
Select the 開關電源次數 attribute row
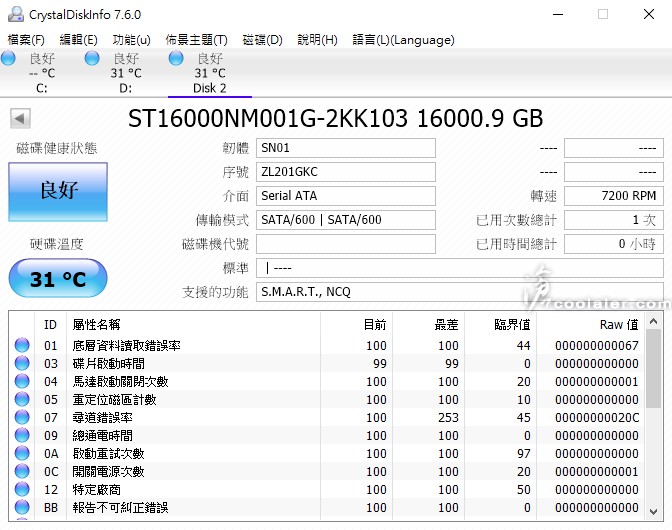(x=327, y=471)
